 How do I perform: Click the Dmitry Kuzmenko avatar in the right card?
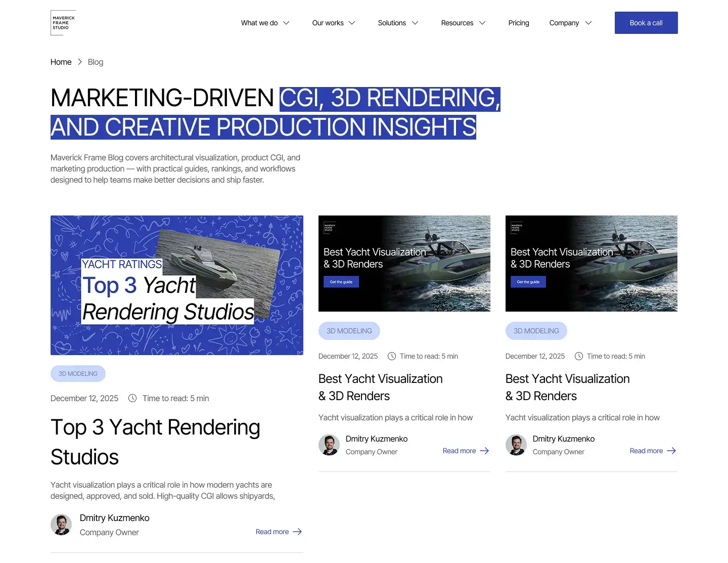[x=516, y=445]
